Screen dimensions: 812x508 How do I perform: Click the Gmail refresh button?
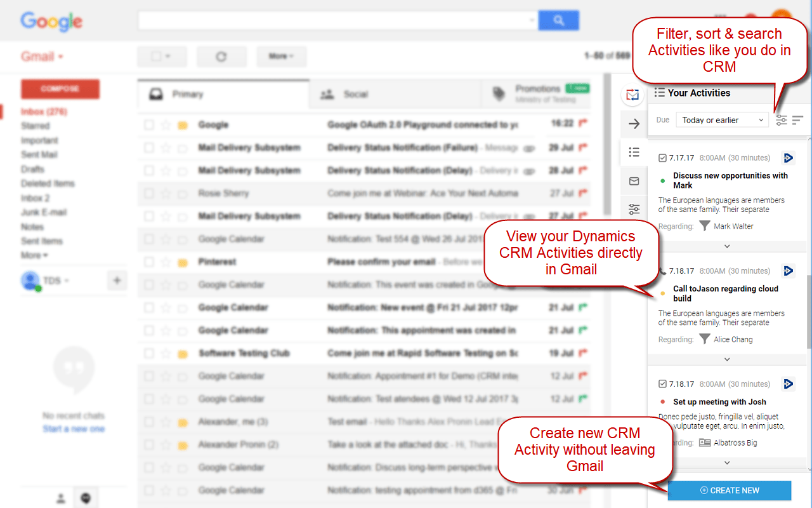(x=221, y=57)
